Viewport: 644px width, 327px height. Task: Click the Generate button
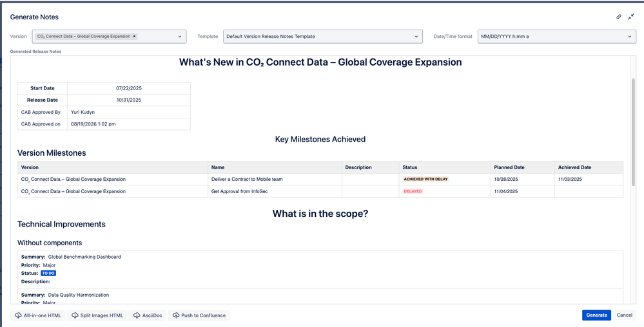pos(596,315)
